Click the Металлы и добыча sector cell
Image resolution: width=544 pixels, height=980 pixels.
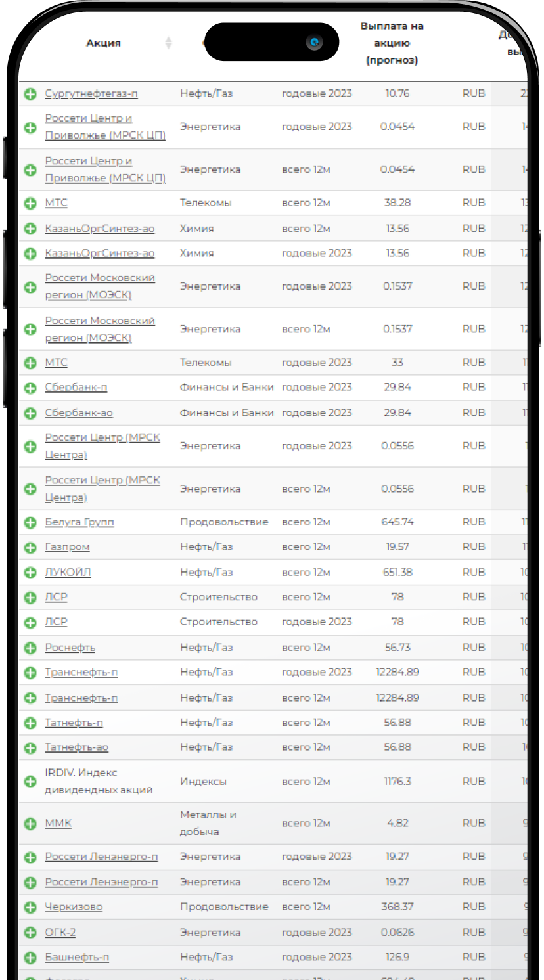[x=208, y=823]
